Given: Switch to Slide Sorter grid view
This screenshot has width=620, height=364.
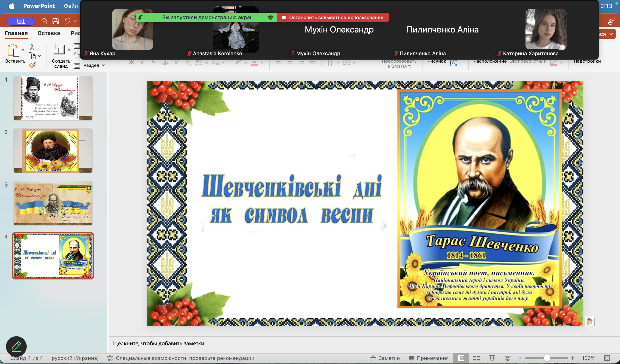Looking at the screenshot, I should pos(477,358).
